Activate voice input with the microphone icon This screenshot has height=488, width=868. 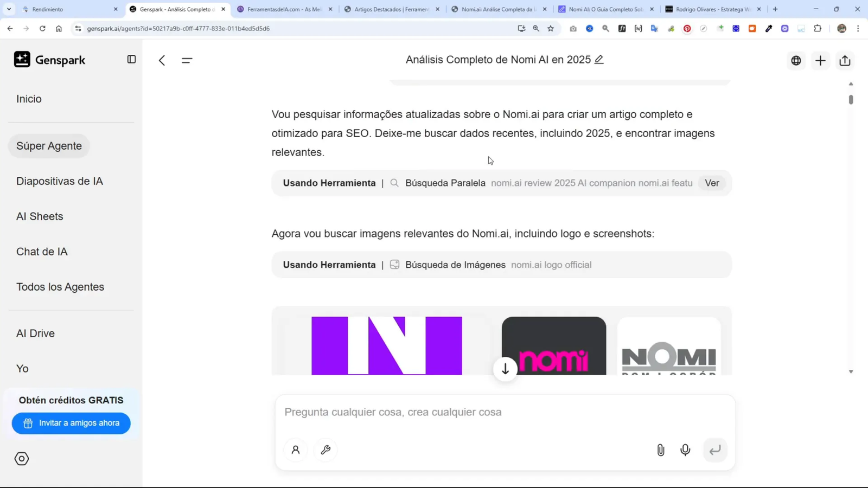pos(685,450)
